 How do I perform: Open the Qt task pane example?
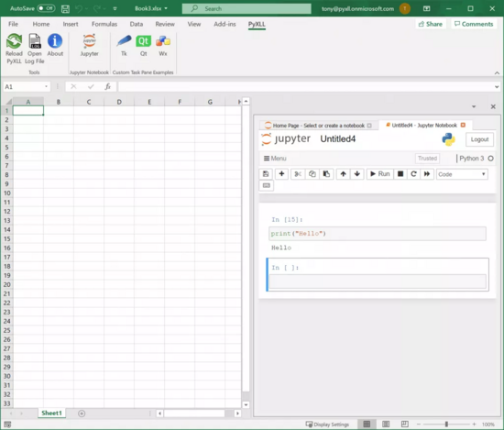pyautogui.click(x=143, y=45)
